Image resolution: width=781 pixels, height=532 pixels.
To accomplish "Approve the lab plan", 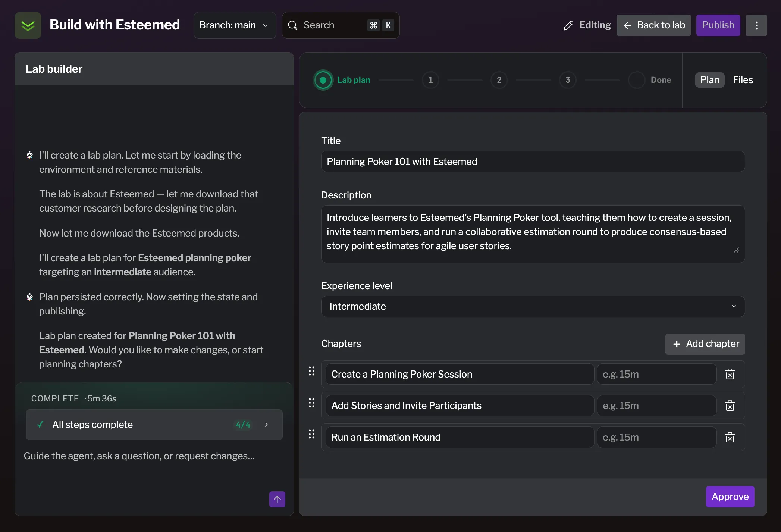I will pos(730,497).
